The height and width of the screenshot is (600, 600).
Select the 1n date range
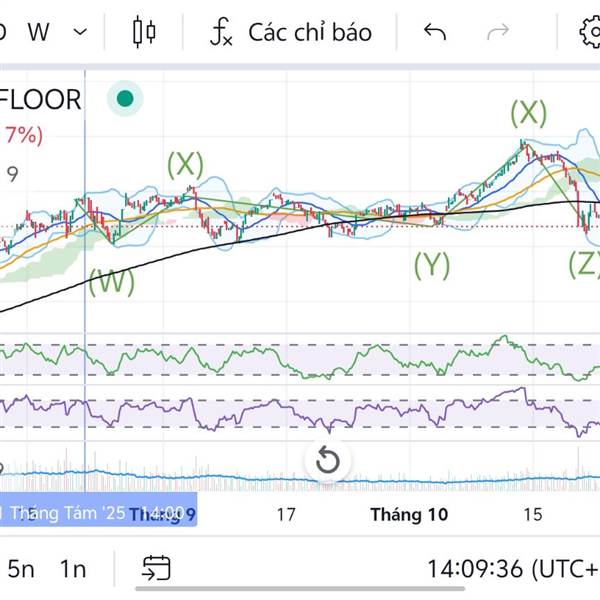73,569
